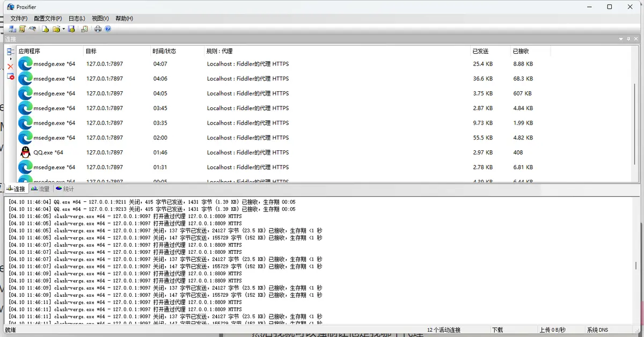Click the 55.5 KB sent value
Image resolution: width=644 pixels, height=337 pixels.
coord(483,137)
